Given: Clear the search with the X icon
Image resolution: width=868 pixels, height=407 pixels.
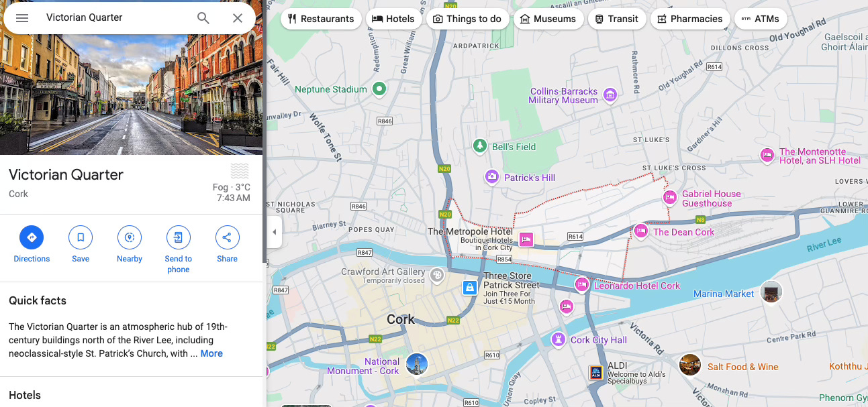Looking at the screenshot, I should [x=238, y=18].
